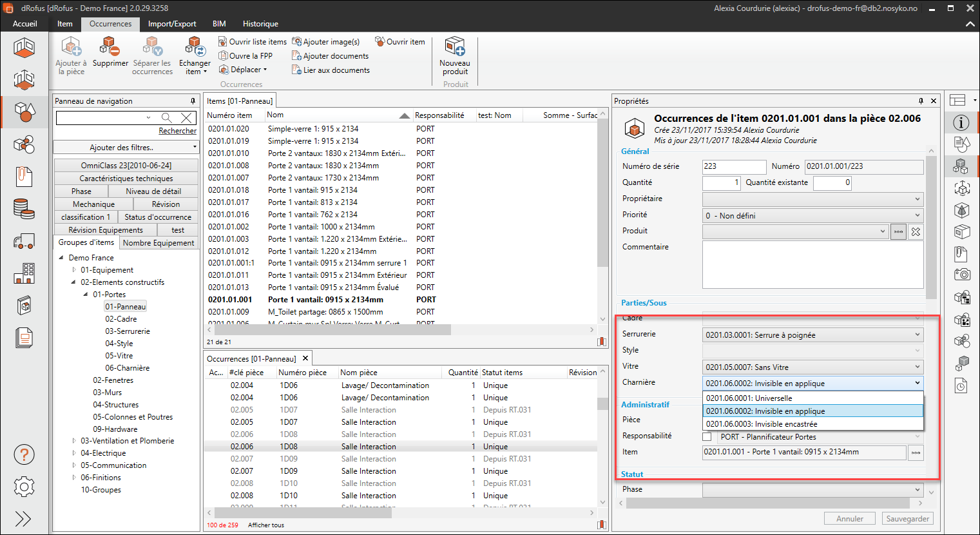Toggle the Responsabilité checkbox

click(707, 437)
